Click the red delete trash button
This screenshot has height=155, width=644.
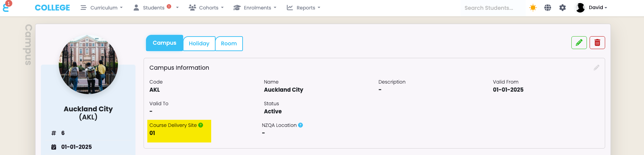597,43
